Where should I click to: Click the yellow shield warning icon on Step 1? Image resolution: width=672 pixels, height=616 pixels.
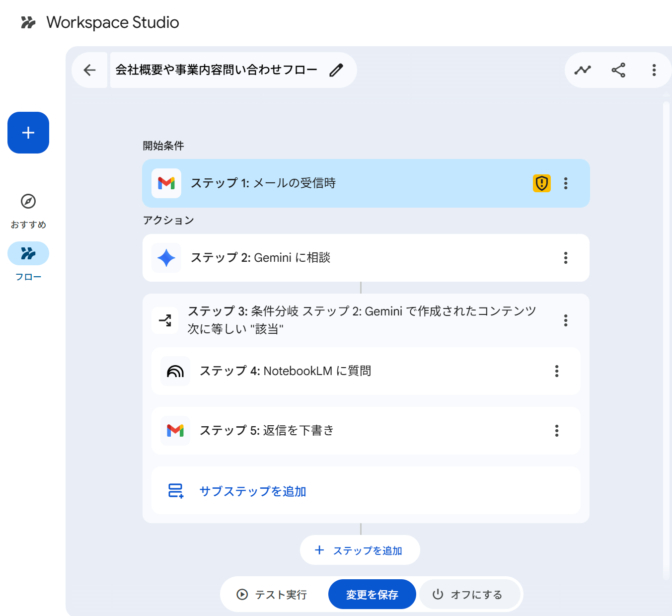(x=542, y=183)
